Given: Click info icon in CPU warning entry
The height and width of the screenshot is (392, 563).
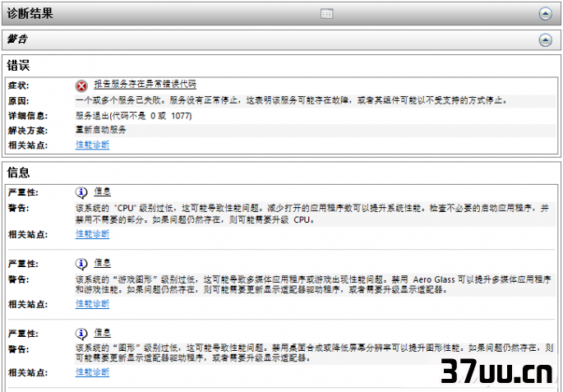Looking at the screenshot, I should click(x=81, y=193).
